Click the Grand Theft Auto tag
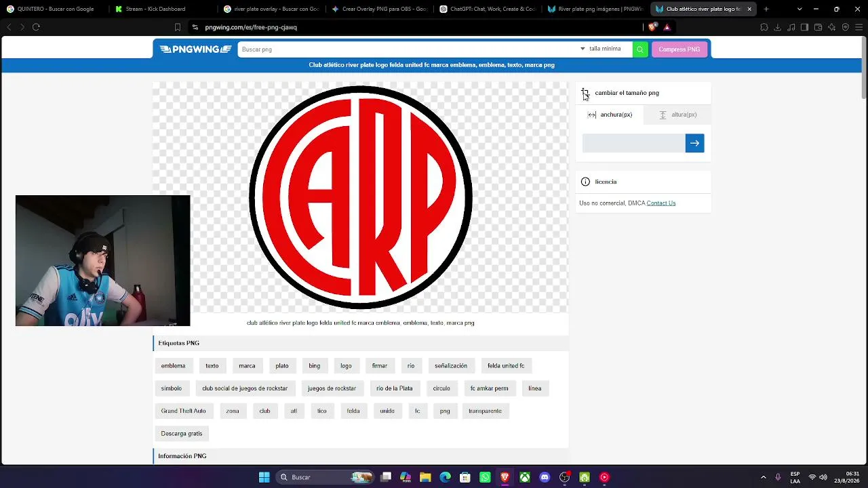868x488 pixels. pyautogui.click(x=183, y=411)
